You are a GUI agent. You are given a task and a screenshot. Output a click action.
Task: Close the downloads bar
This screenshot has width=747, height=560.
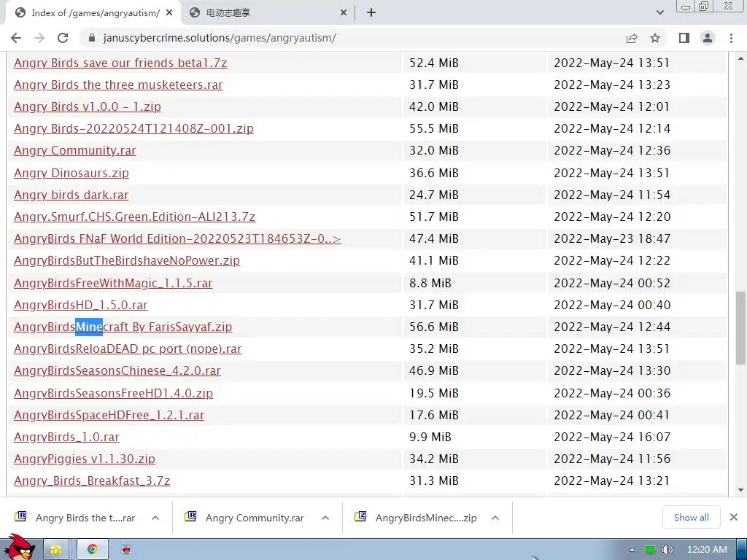click(734, 517)
